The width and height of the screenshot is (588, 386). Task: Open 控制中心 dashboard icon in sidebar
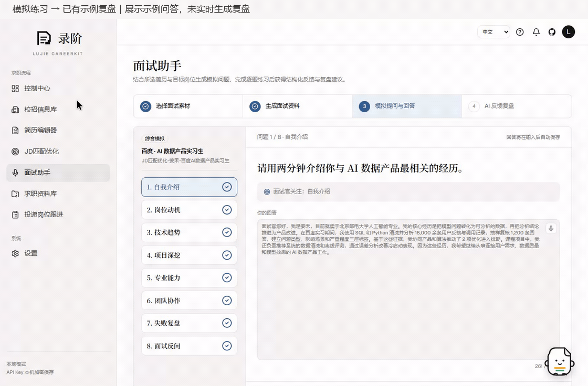[x=15, y=89]
